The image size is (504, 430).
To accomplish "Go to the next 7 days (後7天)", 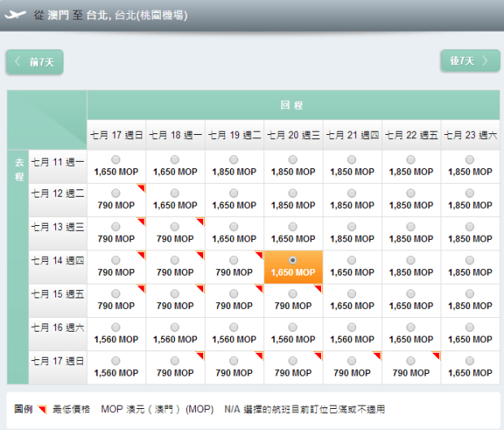I will (x=470, y=61).
